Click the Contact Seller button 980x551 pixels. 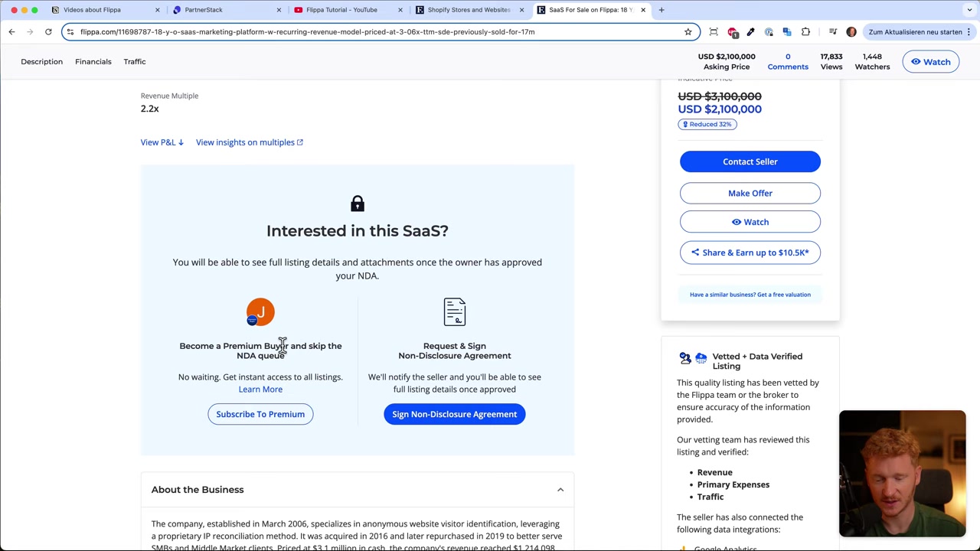click(750, 161)
